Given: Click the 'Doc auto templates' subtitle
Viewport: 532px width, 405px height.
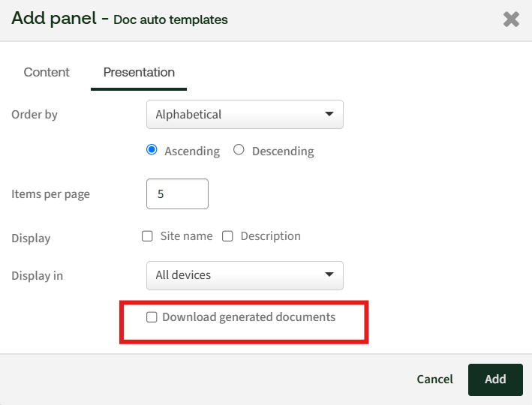Looking at the screenshot, I should (x=170, y=20).
